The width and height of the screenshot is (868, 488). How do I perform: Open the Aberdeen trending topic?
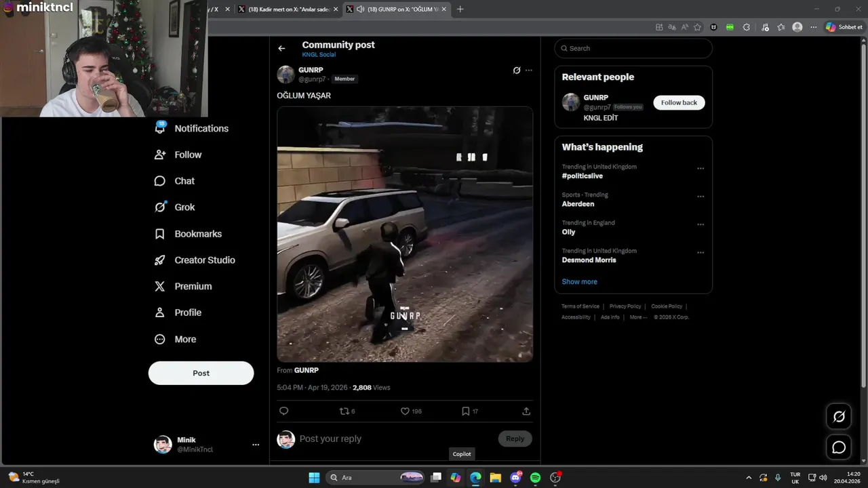click(x=578, y=204)
